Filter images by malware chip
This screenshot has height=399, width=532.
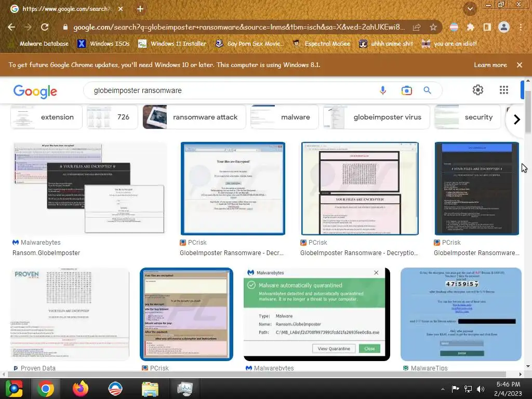(284, 117)
